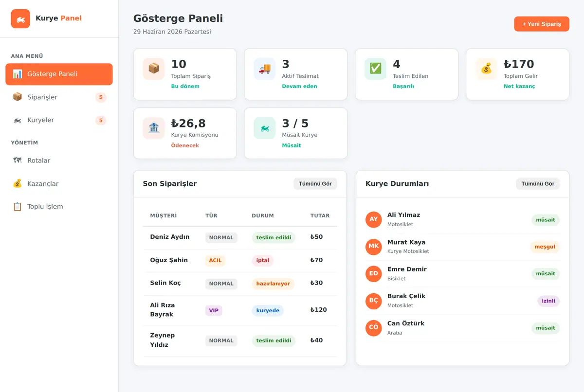Click the MK avatar for Murat Kaya
The image size is (584, 392).
pyautogui.click(x=374, y=247)
